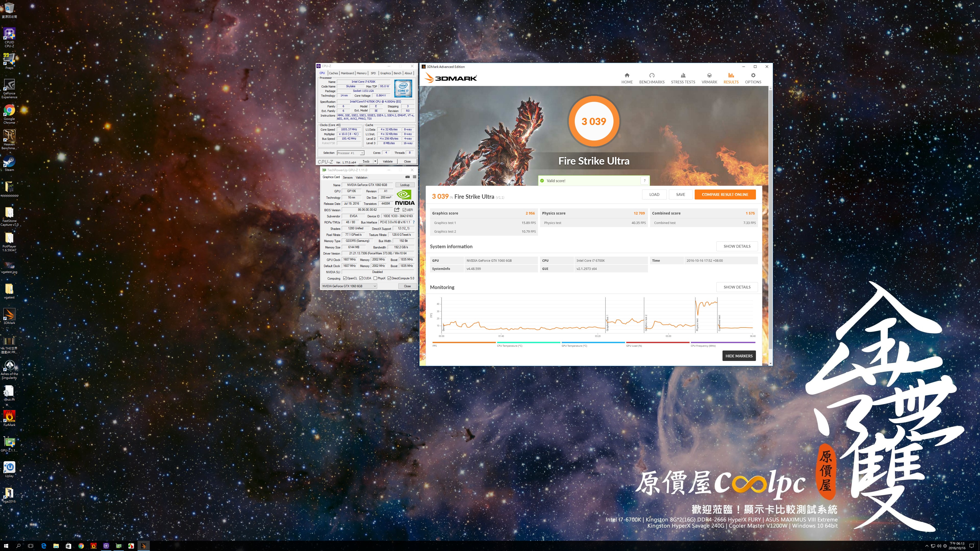The image size is (980, 551).
Task: Open the Processor #1 selection dropdown in CPU-Z
Action: pyautogui.click(x=350, y=153)
